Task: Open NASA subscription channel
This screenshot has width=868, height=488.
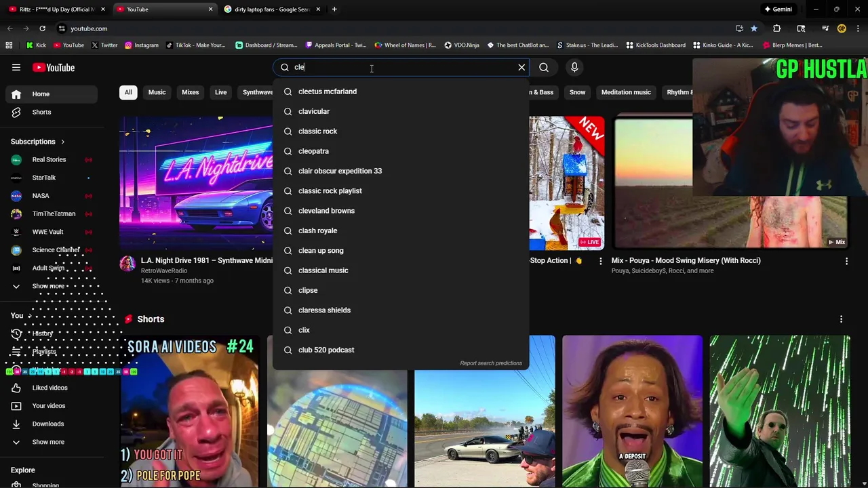Action: (x=52, y=196)
